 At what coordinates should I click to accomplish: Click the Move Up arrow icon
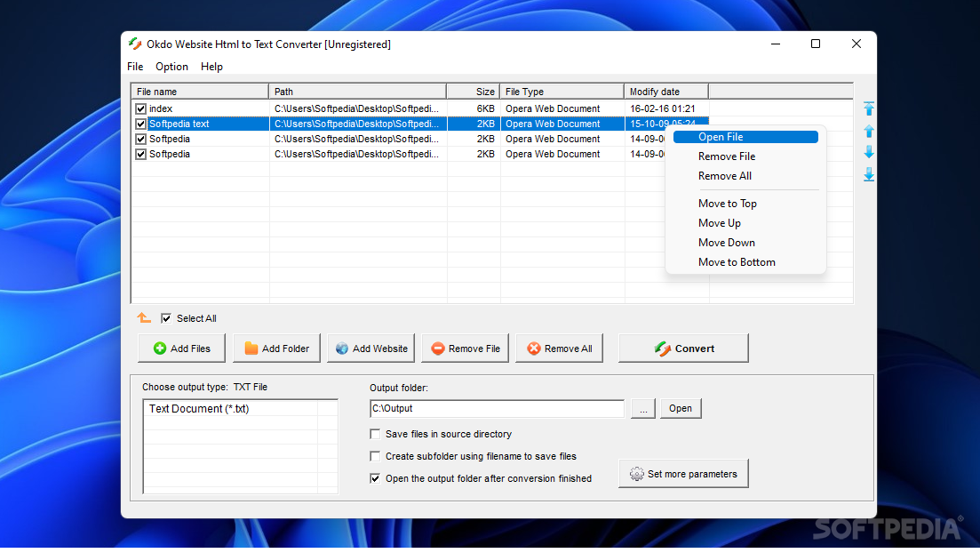coord(869,132)
